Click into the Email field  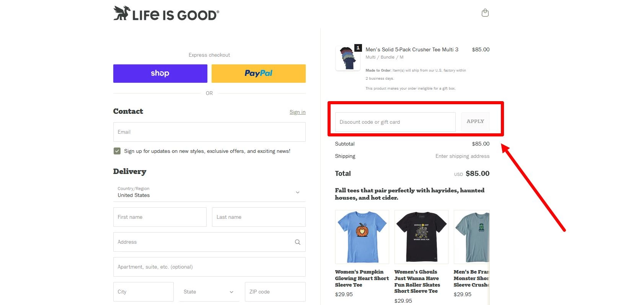[209, 132]
